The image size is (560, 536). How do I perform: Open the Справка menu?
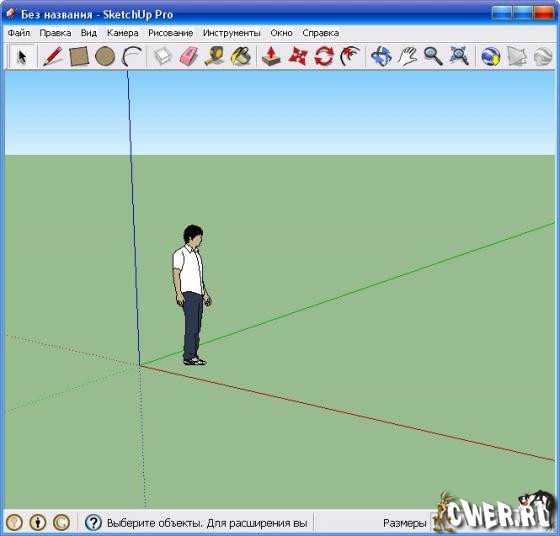coord(320,33)
